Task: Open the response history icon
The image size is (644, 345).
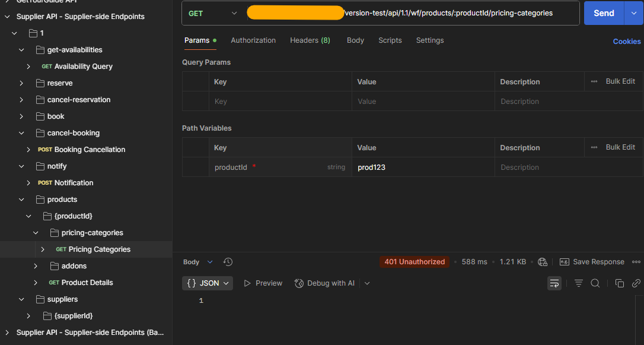Action: point(228,262)
